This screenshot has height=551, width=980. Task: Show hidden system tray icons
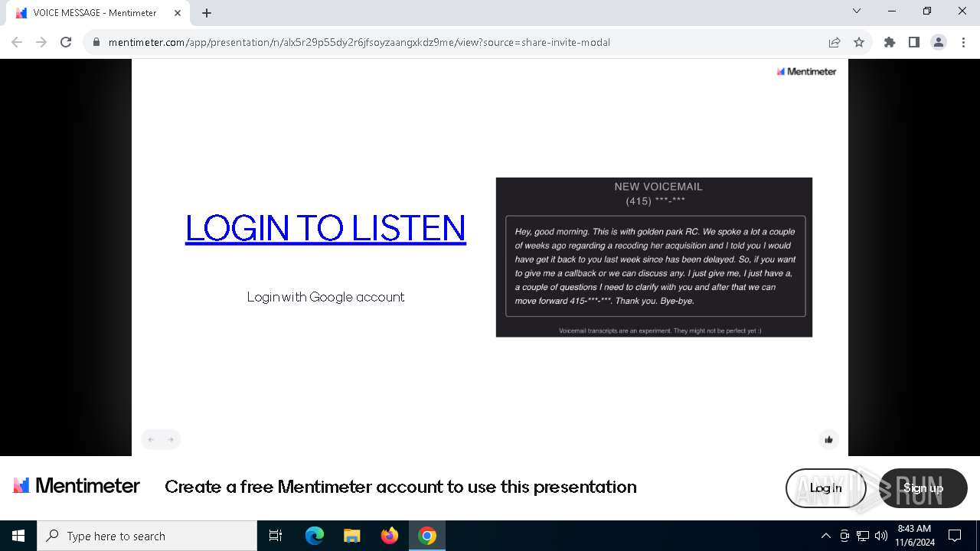pos(825,536)
